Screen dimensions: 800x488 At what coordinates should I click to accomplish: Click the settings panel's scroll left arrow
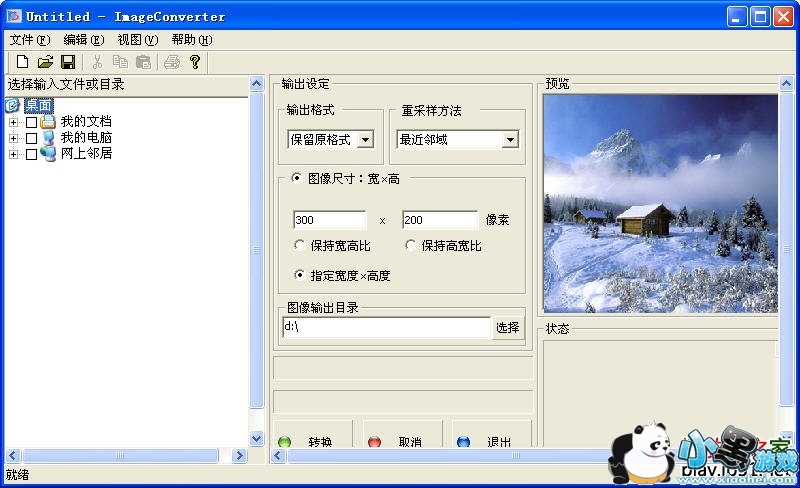278,455
